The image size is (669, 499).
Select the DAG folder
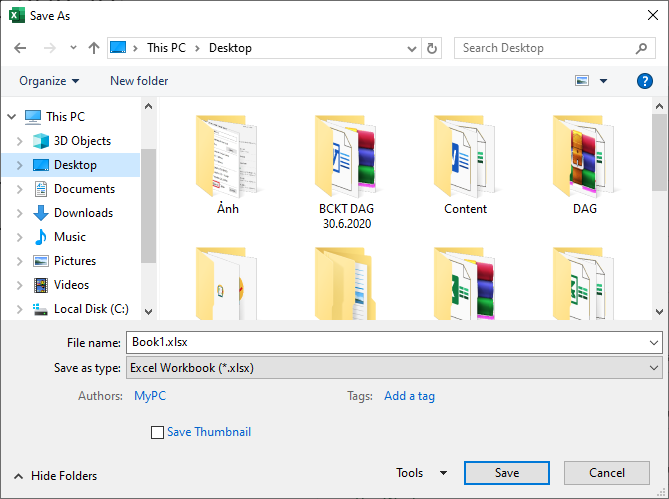point(585,165)
